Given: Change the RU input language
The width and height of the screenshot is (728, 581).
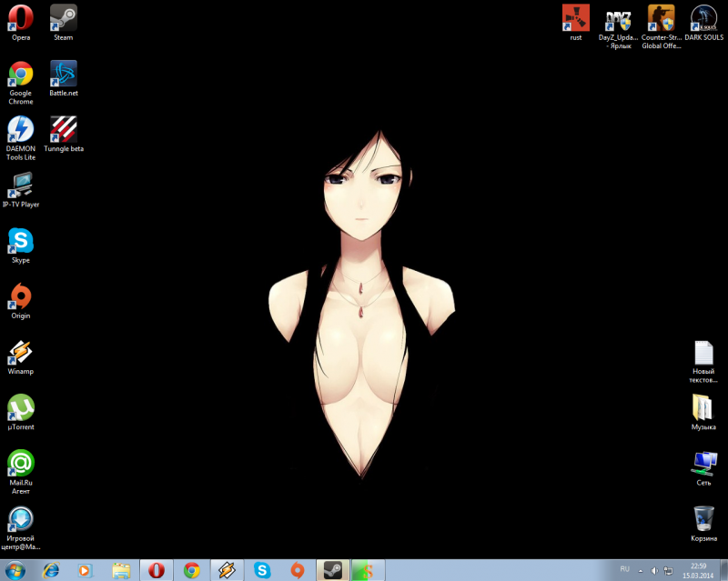Looking at the screenshot, I should pos(624,569).
